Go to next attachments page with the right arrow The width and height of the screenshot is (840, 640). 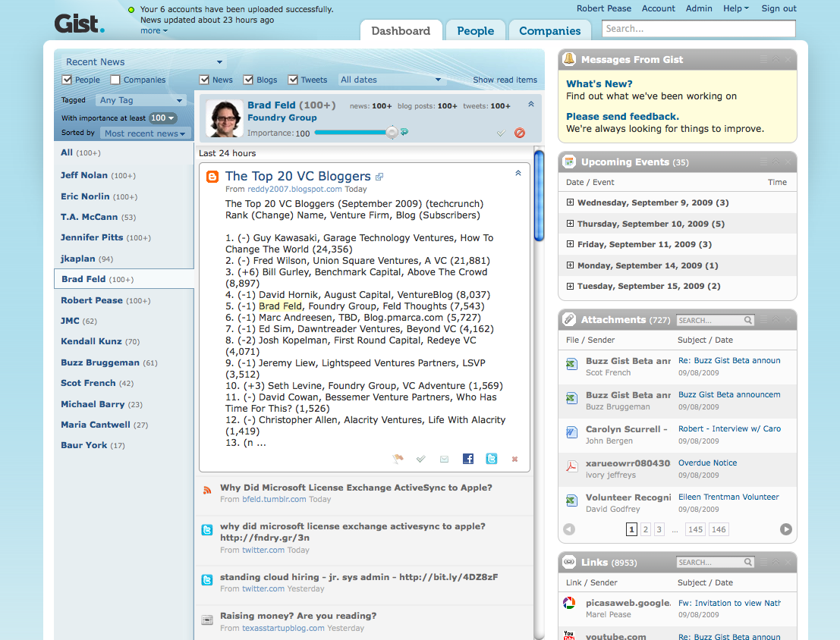785,529
